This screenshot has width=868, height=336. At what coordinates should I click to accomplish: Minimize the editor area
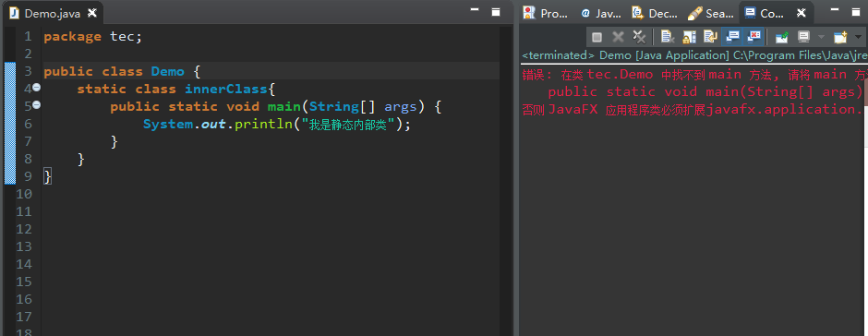point(475,10)
